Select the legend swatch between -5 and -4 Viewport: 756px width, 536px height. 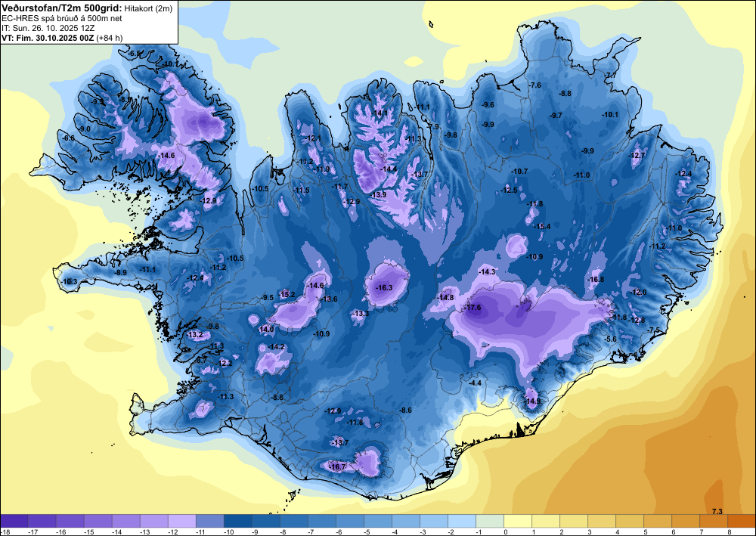click(378, 521)
